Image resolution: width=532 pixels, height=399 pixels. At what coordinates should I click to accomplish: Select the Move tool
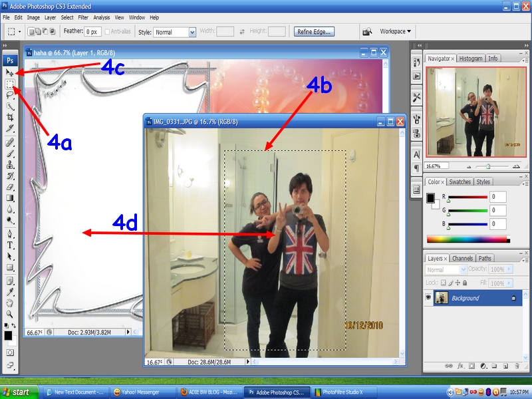(x=10, y=72)
